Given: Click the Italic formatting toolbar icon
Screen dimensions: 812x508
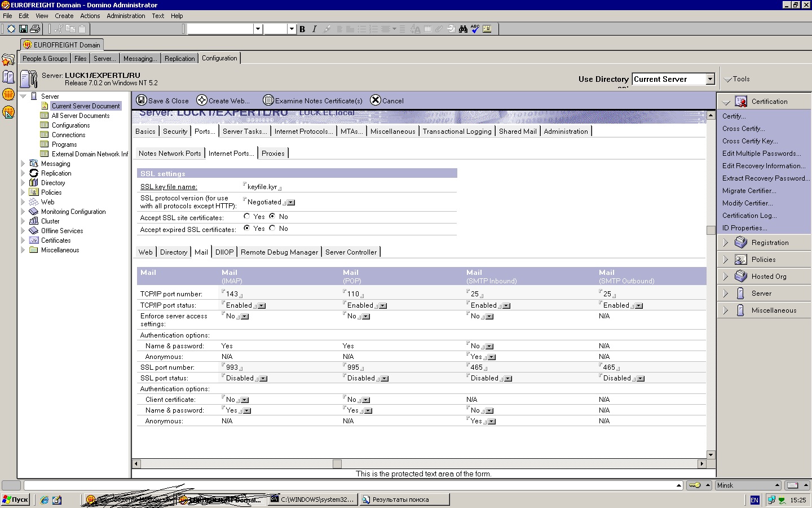Looking at the screenshot, I should pos(314,29).
